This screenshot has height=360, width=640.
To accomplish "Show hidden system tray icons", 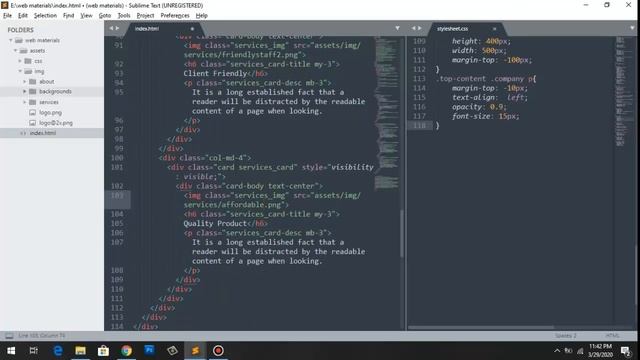I will pyautogui.click(x=557, y=351).
